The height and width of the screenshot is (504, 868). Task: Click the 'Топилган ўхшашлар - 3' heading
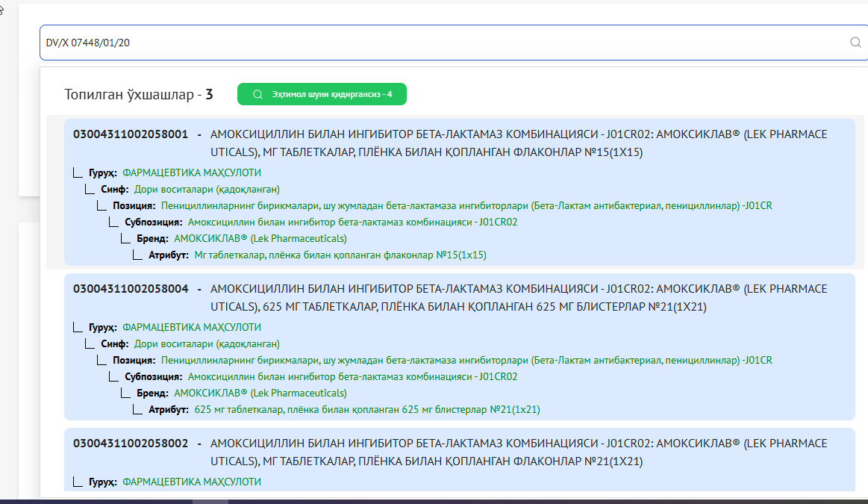coord(138,95)
